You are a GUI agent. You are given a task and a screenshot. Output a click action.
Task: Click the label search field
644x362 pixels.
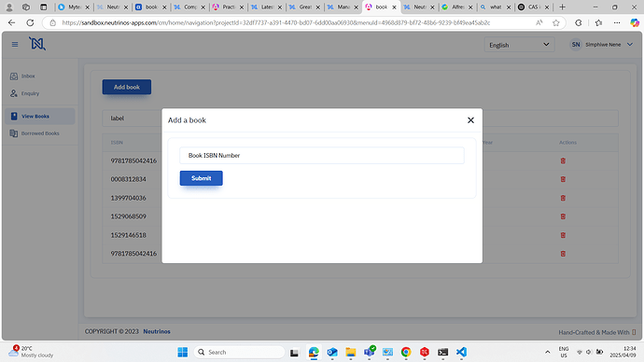tap(360, 118)
